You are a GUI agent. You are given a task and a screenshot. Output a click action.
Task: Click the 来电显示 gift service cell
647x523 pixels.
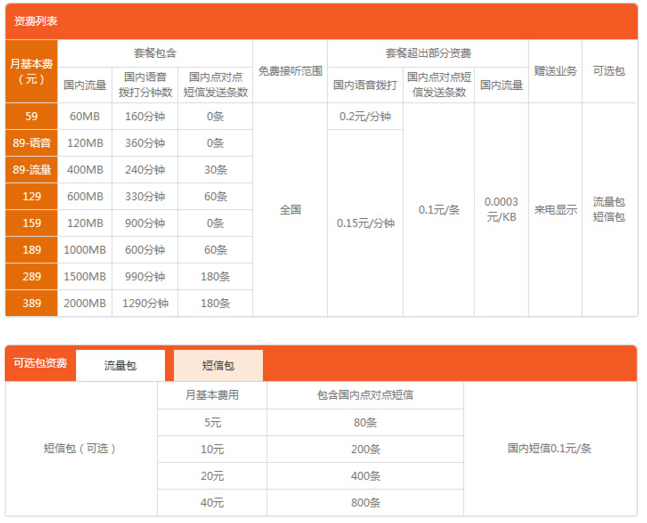(x=555, y=210)
